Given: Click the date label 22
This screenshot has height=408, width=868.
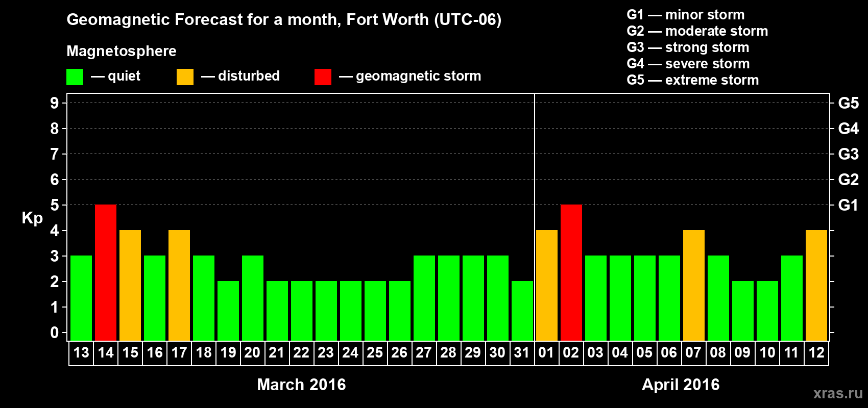Looking at the screenshot, I should [301, 352].
